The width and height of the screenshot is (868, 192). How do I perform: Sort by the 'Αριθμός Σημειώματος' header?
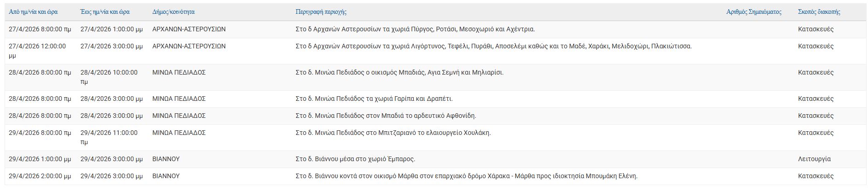pos(754,12)
